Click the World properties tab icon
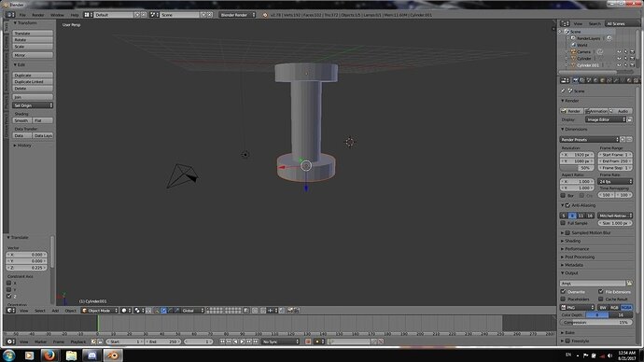Image resolution: width=644 pixels, height=362 pixels. pos(595,80)
